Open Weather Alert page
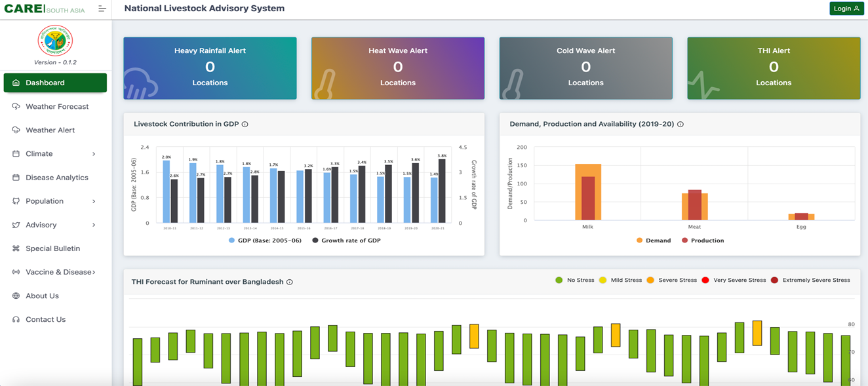This screenshot has width=868, height=386. point(55,130)
